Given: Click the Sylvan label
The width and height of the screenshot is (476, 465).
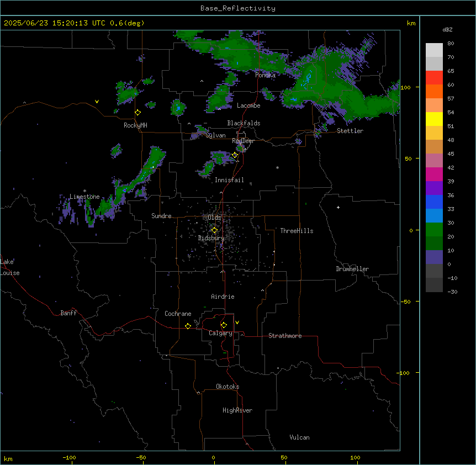Looking at the screenshot, I should [x=215, y=135].
